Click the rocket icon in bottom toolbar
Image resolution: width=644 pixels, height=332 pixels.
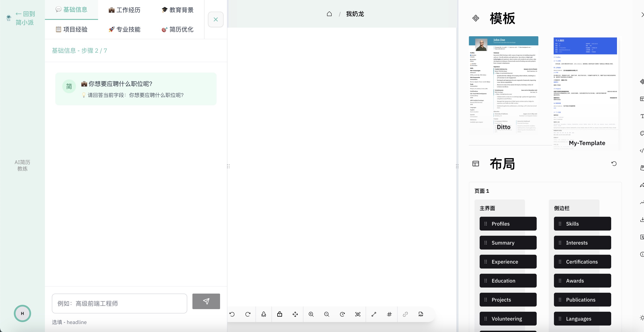click(264, 314)
